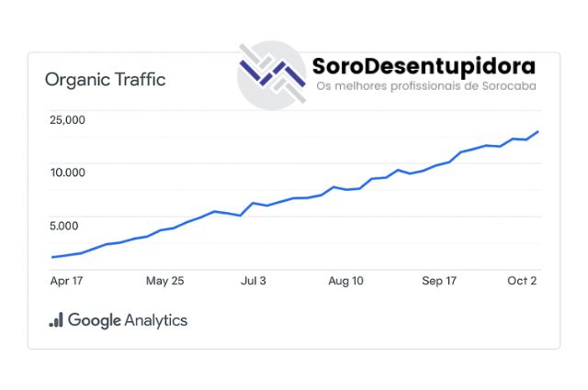Screen dimensions: 588x390
Task: Click the word 'Analytics' in the footer logo
Action: coord(155,320)
